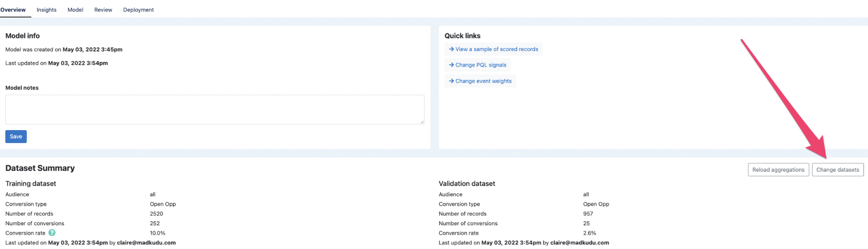This screenshot has width=868, height=249.
Task: Click arrow icon beside Change PQL signals
Action: point(451,65)
